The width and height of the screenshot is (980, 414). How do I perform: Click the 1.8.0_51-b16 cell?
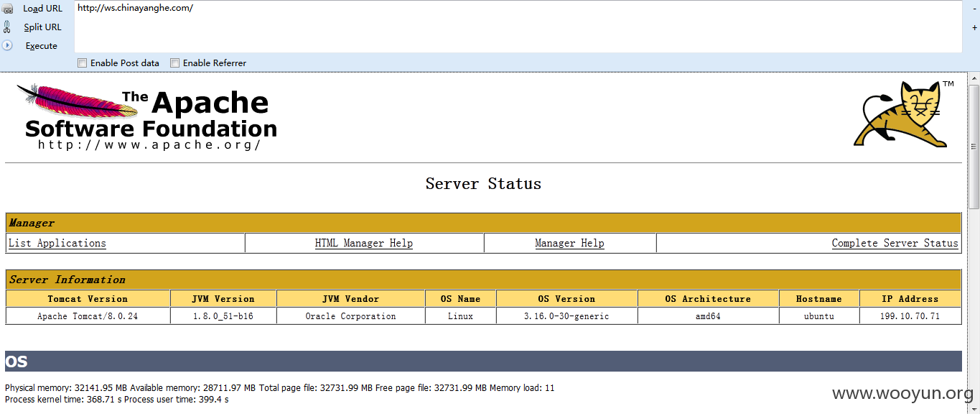click(x=223, y=316)
